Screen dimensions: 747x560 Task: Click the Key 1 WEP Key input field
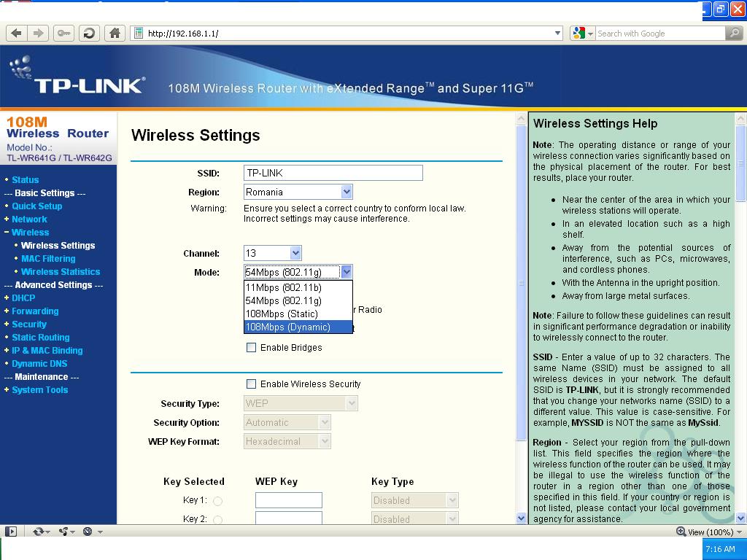[289, 500]
